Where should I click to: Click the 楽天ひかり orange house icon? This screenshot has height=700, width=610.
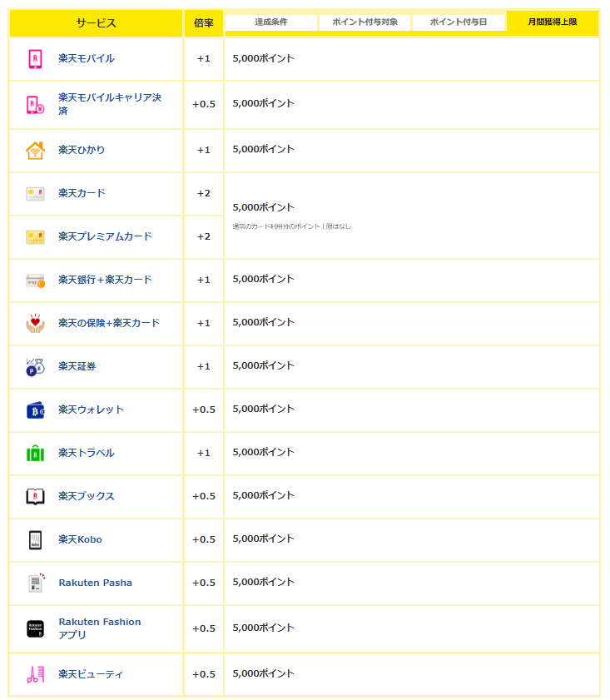pyautogui.click(x=35, y=151)
